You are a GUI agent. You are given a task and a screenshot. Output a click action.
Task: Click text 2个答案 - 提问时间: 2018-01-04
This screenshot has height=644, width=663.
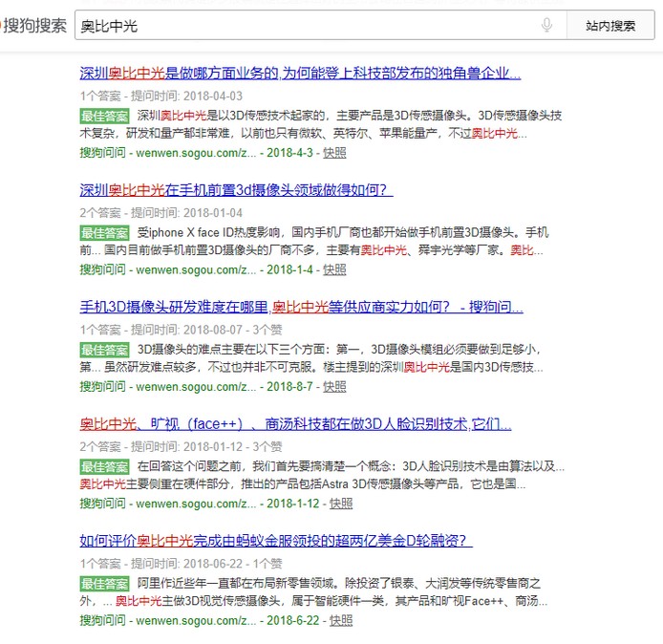161,213
